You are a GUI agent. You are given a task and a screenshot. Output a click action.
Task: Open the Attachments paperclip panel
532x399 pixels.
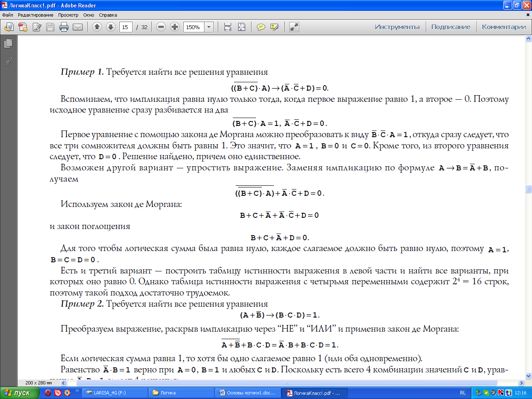(x=8, y=61)
